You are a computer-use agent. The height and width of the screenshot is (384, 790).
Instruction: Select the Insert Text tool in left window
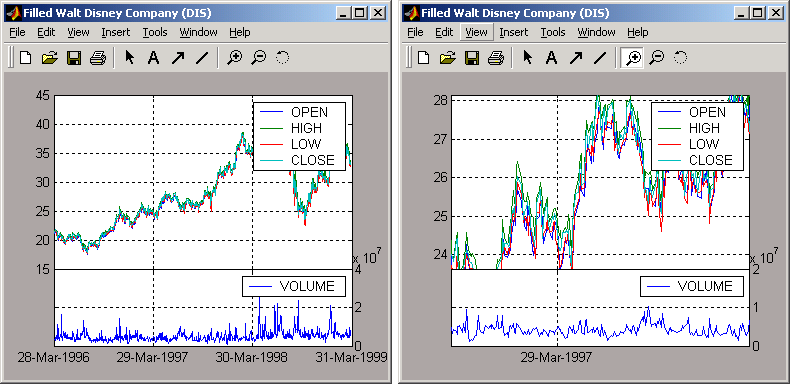[153, 58]
